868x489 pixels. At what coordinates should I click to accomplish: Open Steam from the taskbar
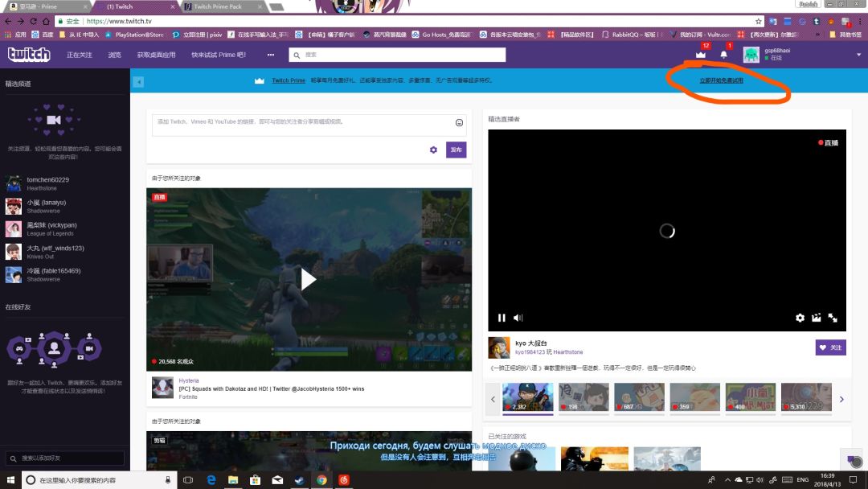300,480
